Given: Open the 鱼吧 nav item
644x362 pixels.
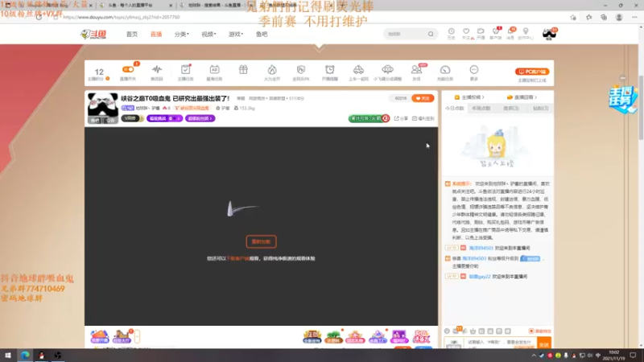Looking at the screenshot, I should (262, 34).
